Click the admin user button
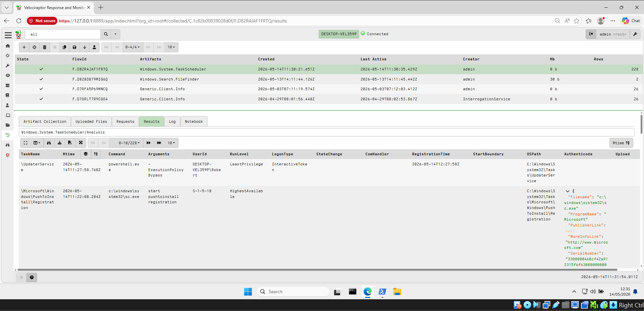 [613, 34]
